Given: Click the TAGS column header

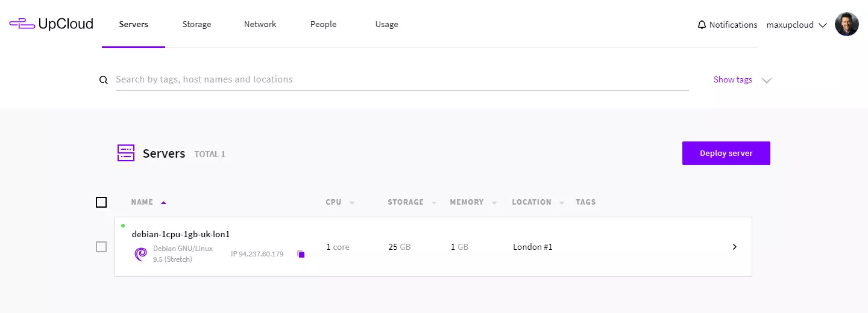Looking at the screenshot, I should tap(586, 202).
